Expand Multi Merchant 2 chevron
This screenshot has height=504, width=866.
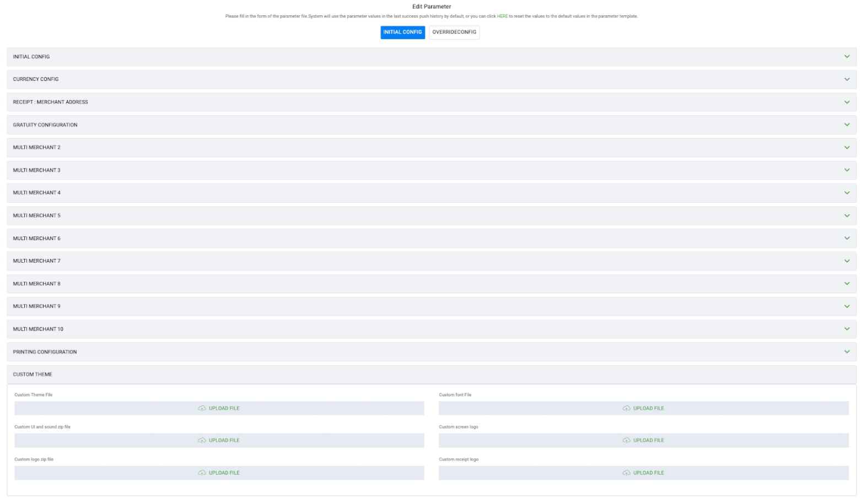(847, 148)
